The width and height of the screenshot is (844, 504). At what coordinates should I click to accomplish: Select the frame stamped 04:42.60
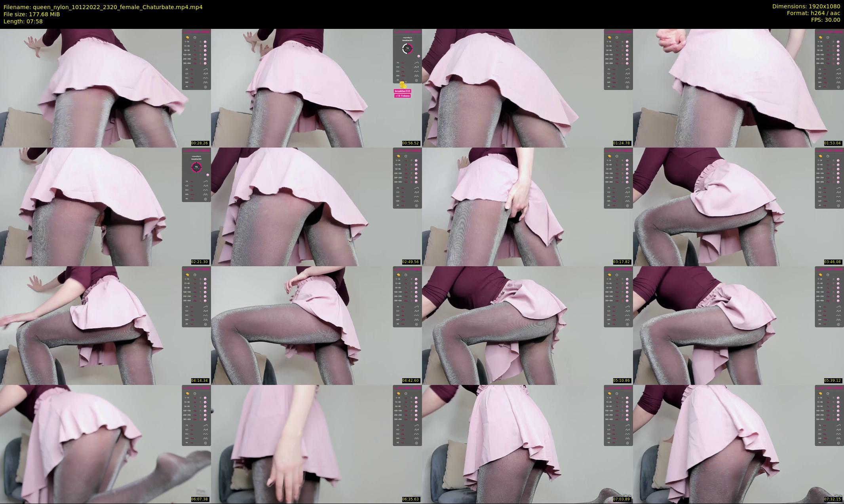pyautogui.click(x=316, y=325)
